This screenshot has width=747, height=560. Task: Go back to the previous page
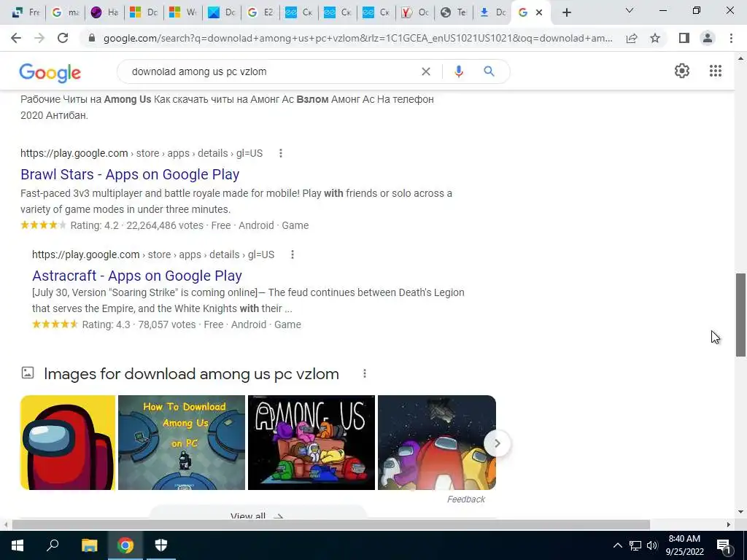[16, 38]
